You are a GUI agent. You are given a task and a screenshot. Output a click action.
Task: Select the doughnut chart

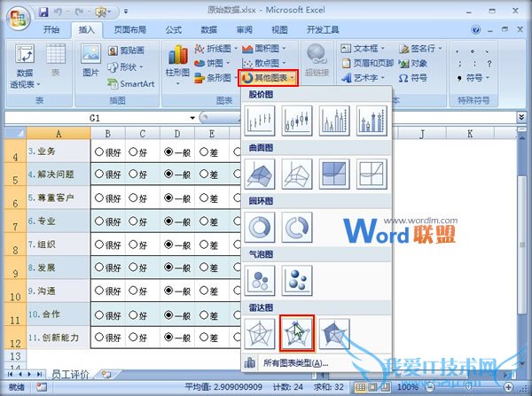pyautogui.click(x=260, y=227)
